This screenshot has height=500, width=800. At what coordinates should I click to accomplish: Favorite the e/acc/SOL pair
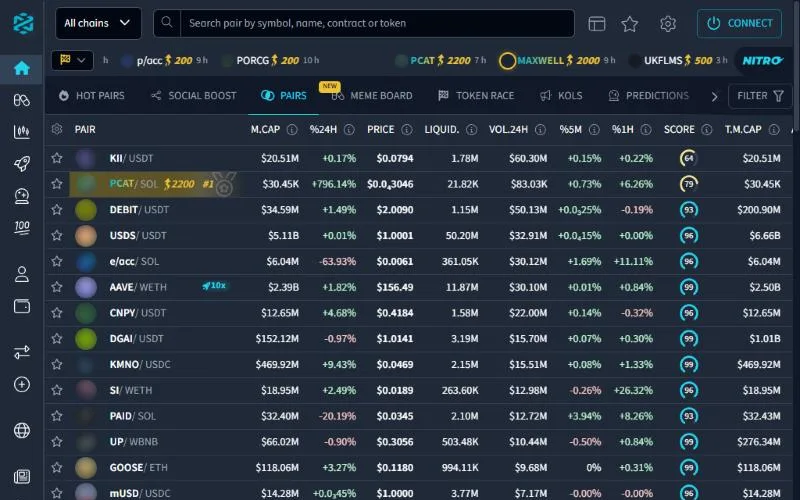57,261
